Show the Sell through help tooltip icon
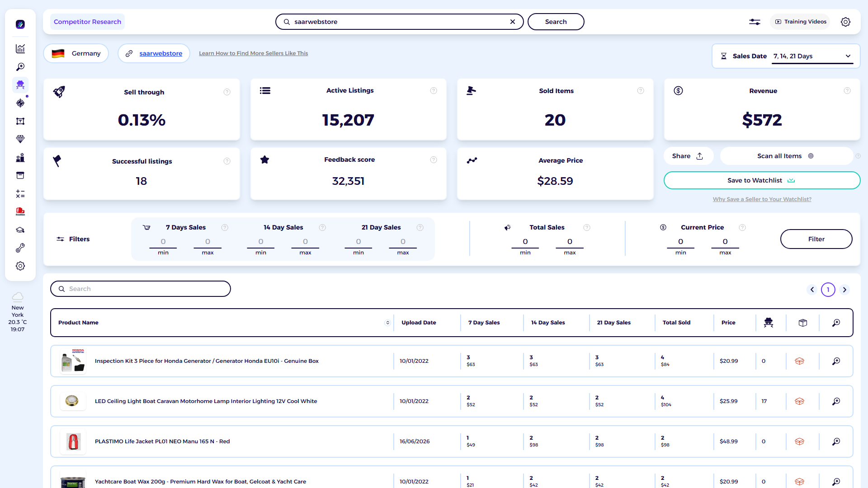868x488 pixels. coord(227,92)
